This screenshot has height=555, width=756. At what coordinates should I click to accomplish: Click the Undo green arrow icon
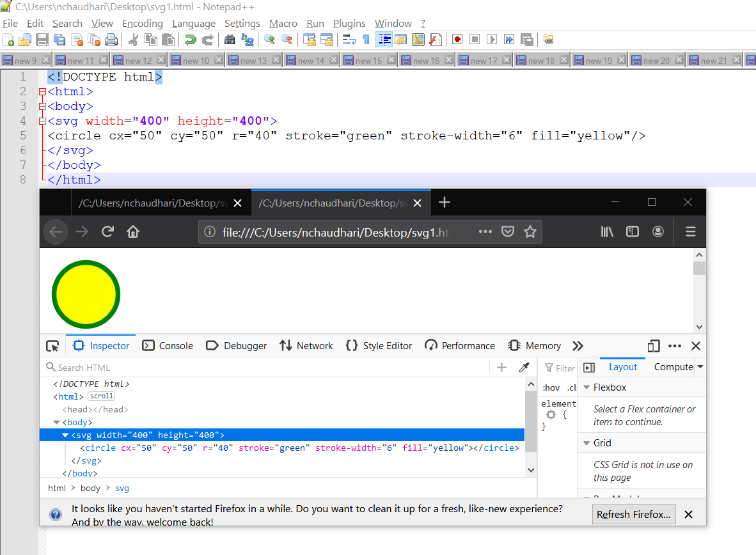(191, 40)
